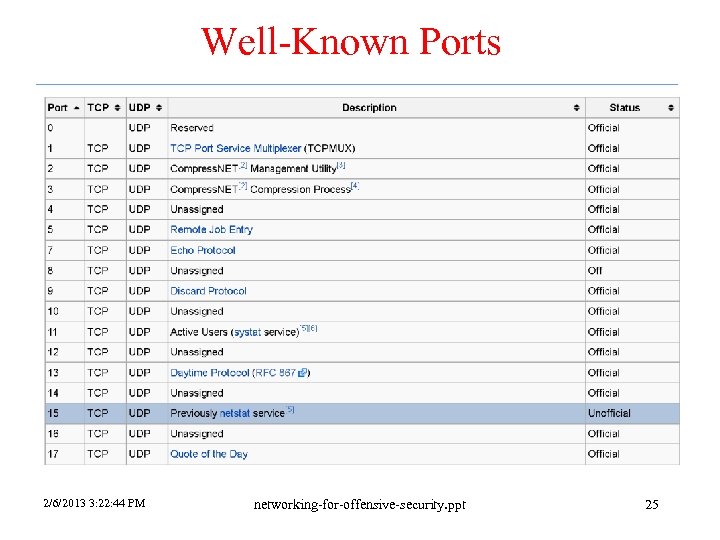Screen dimensions: 720x540
Task: Click the networking-for-offensive-security.ppt footer text
Action: 361,504
